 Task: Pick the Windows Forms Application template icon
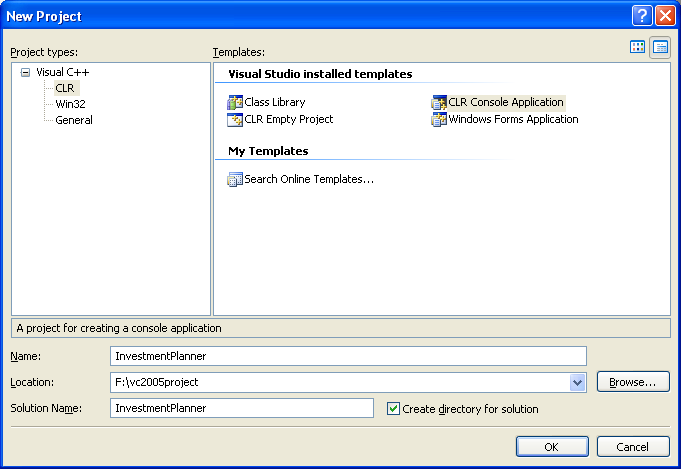coord(439,120)
